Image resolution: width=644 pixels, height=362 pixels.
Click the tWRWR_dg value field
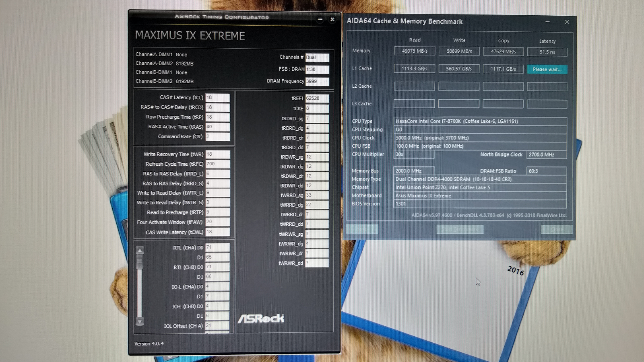[317, 244]
